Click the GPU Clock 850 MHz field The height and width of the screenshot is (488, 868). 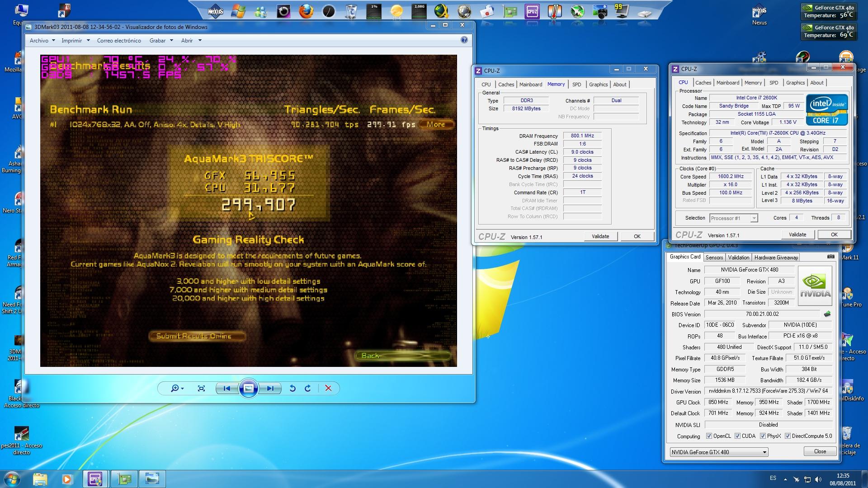(718, 402)
